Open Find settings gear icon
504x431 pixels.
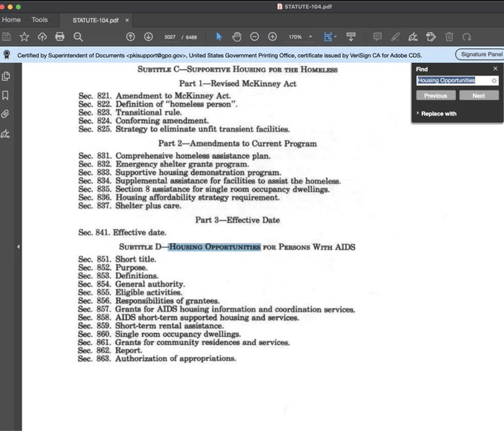point(494,80)
